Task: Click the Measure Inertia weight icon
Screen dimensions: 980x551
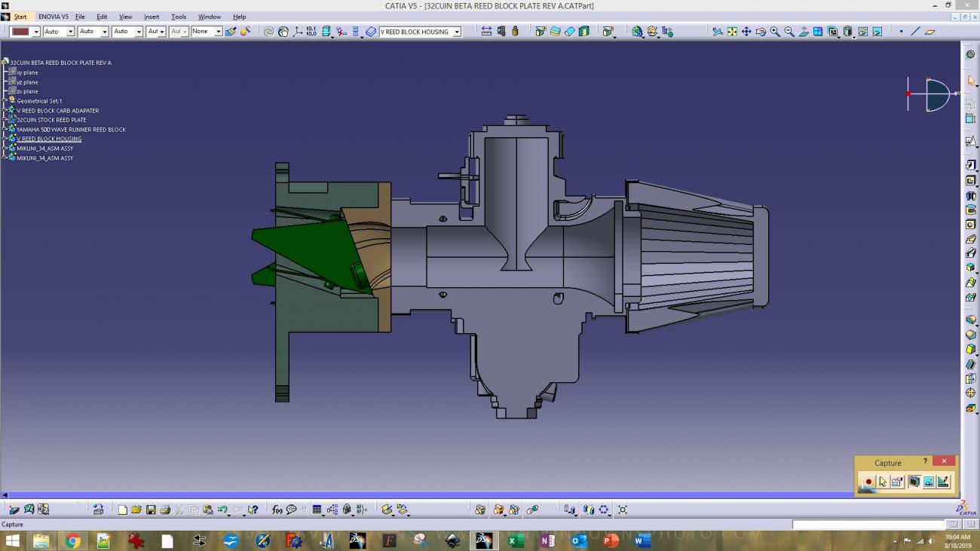Action: click(515, 32)
